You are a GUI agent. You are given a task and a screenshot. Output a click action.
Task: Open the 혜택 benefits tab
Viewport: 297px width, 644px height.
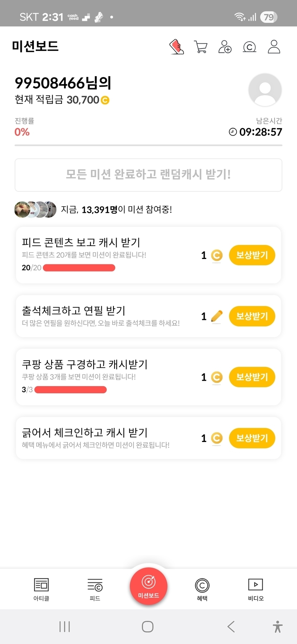tap(202, 589)
